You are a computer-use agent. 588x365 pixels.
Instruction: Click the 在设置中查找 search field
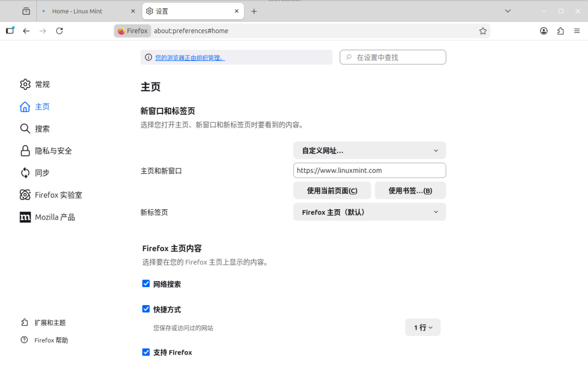[393, 57]
